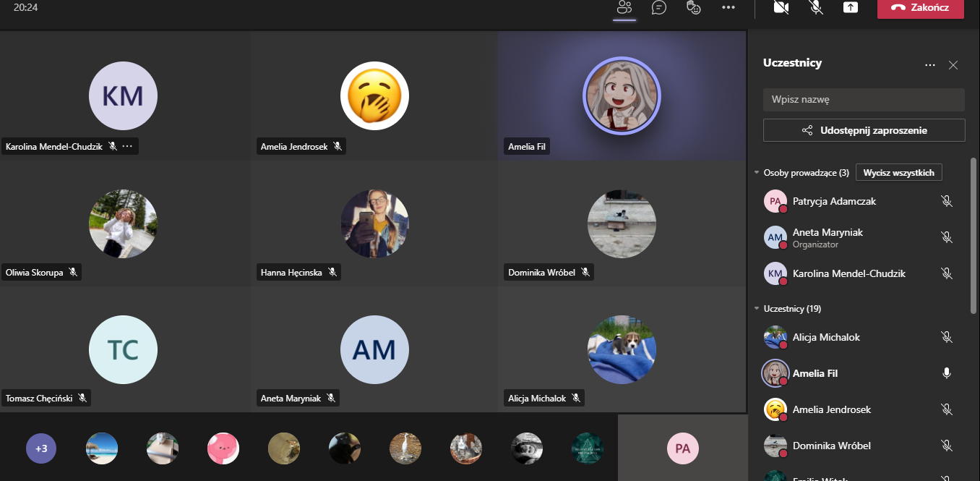
Task: Click the pink avatar in bottom strip
Action: [223, 448]
